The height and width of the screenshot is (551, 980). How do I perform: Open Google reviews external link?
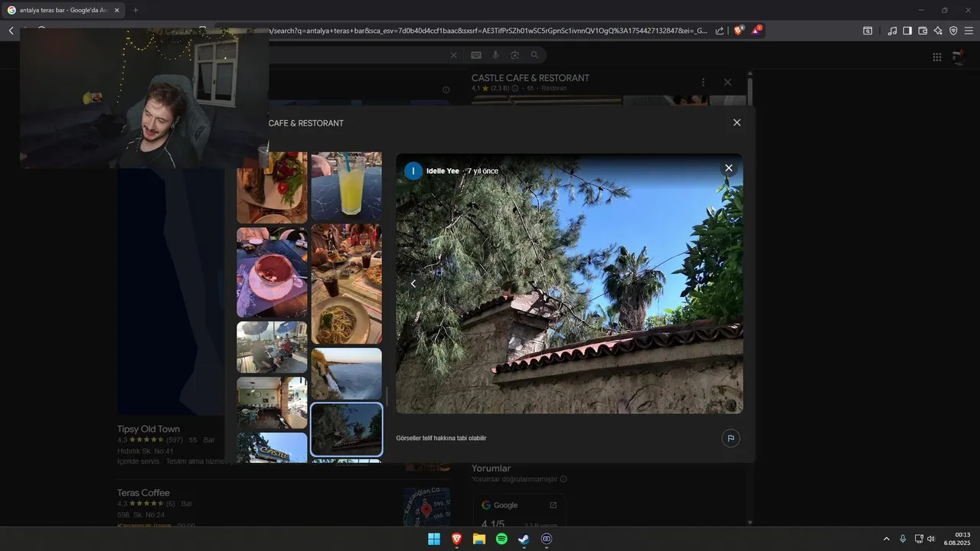554,505
